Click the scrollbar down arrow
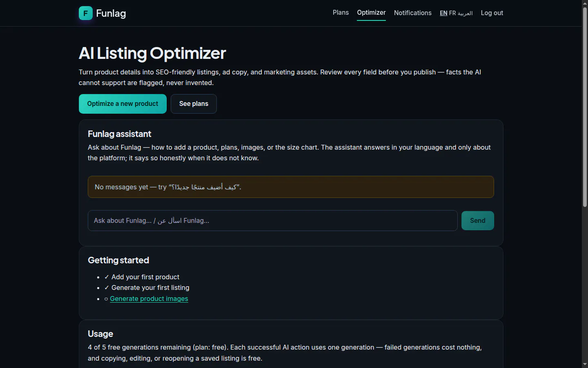Screen dimensions: 588x368 point(585,364)
